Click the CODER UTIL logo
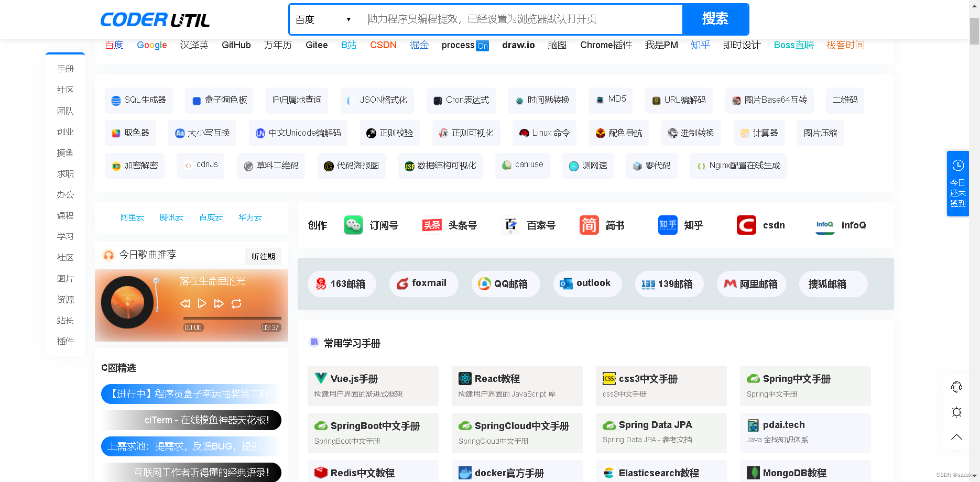The image size is (980, 482). [155, 20]
